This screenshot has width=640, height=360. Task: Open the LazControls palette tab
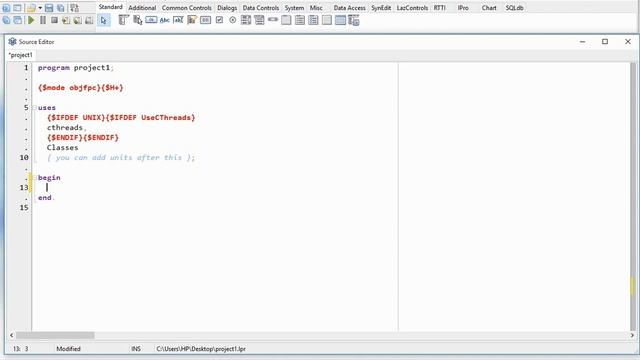tap(412, 8)
